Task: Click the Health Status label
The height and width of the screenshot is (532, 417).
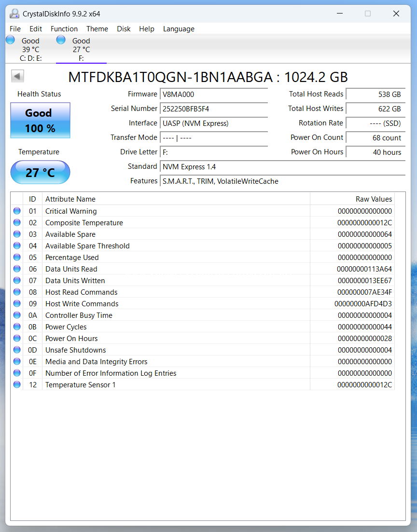Action: click(x=40, y=94)
